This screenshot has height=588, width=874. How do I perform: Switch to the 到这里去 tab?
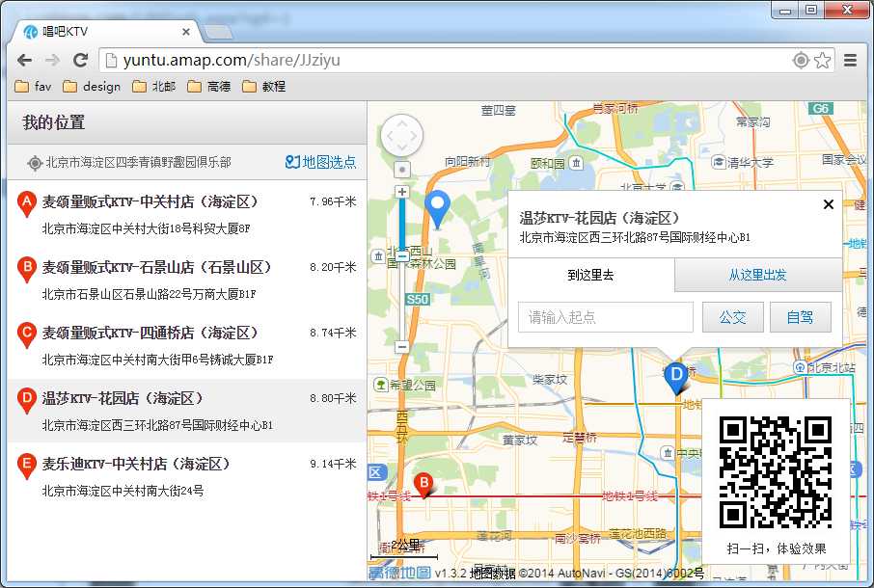tap(590, 275)
